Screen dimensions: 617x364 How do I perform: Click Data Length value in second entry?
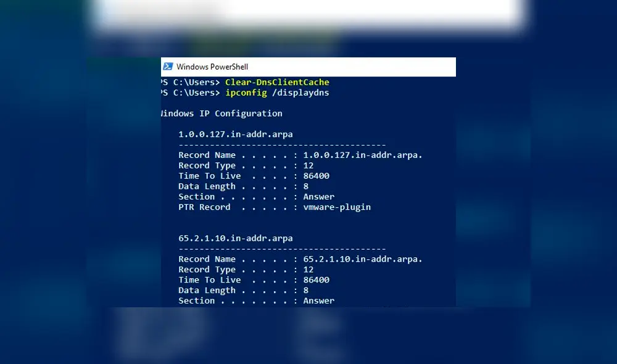coord(306,291)
